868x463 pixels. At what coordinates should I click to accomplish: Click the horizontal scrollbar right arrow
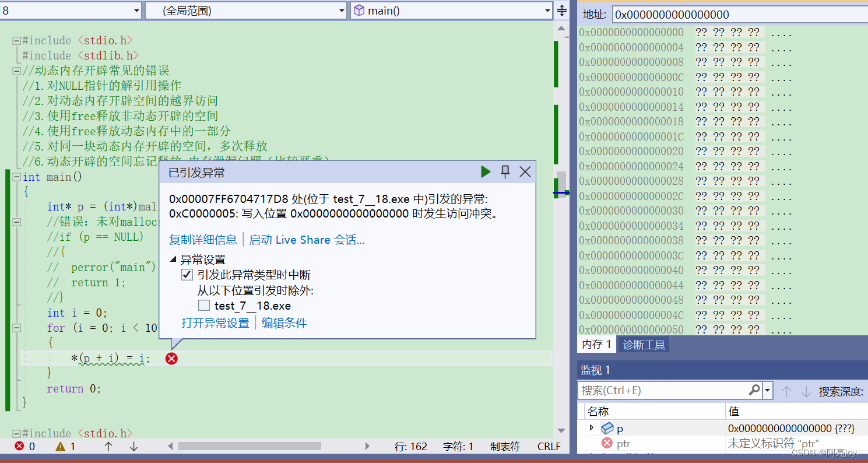[367, 446]
